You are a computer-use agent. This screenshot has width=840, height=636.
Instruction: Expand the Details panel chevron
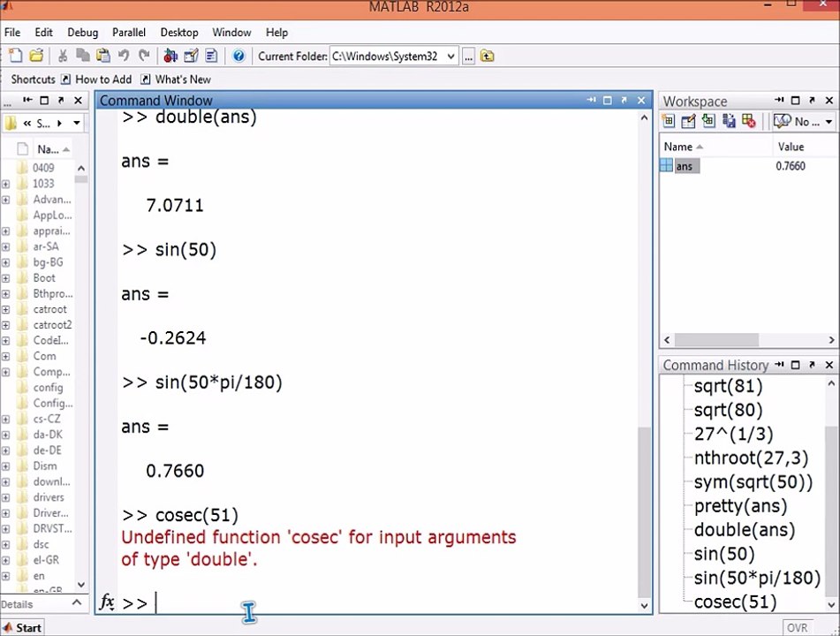pyautogui.click(x=77, y=602)
